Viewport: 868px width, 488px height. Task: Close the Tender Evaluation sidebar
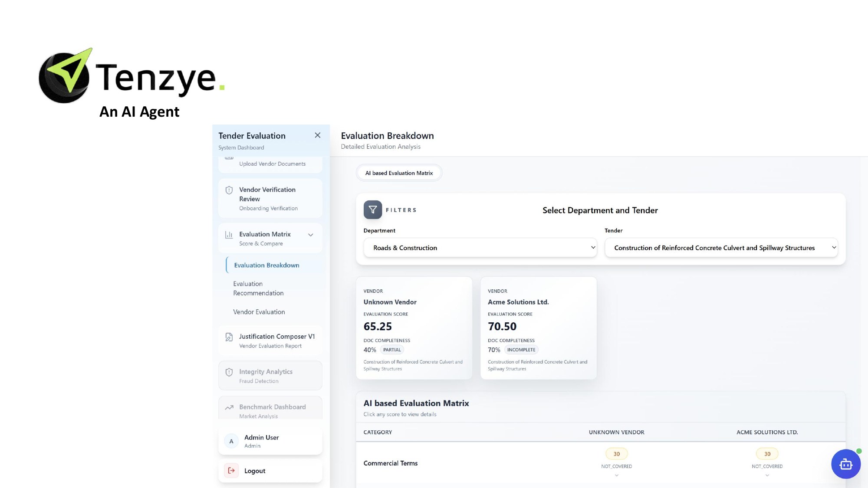[318, 135]
